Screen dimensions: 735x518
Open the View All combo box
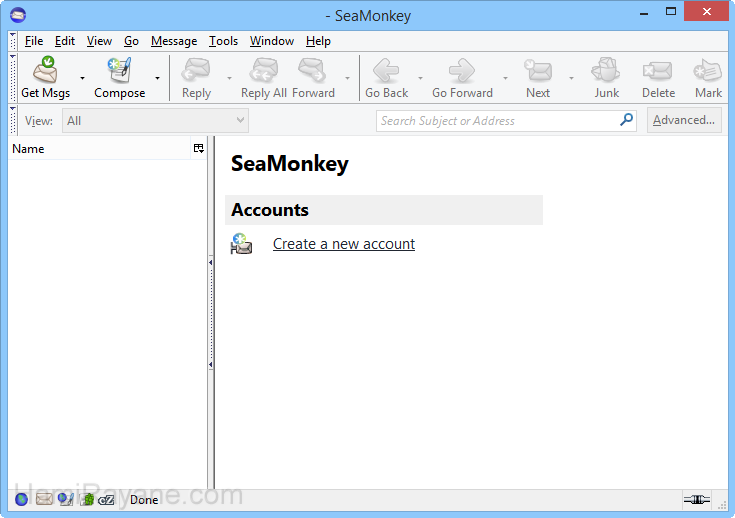pos(155,120)
